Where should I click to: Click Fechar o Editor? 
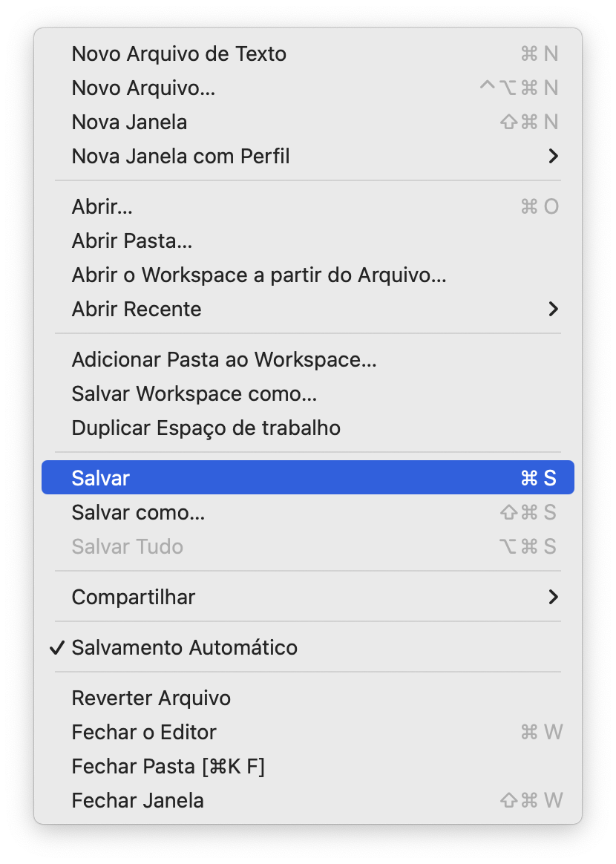click(144, 732)
